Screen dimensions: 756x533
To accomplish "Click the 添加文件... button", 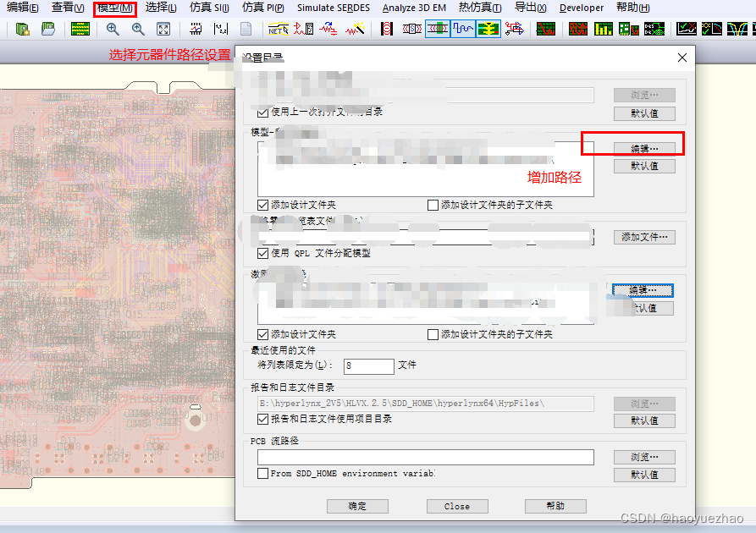I will click(644, 237).
